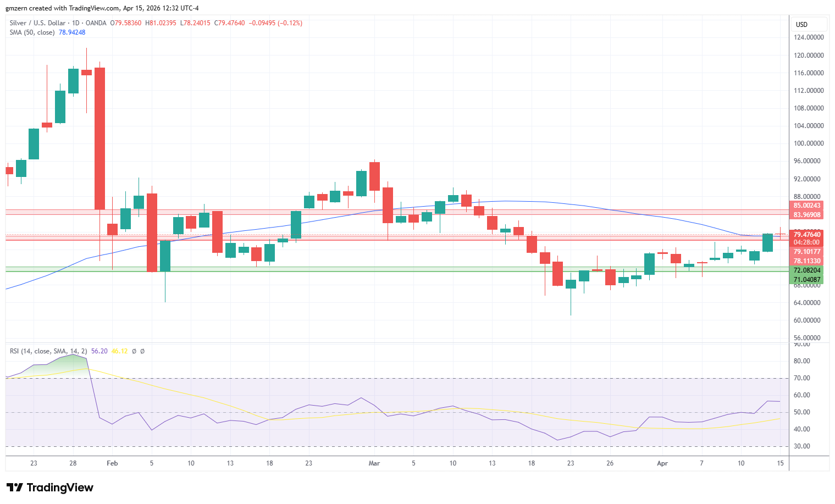Viewport: 835px width, 504px height.
Task: Click the TradingView logo at the bottom
Action: pyautogui.click(x=50, y=488)
